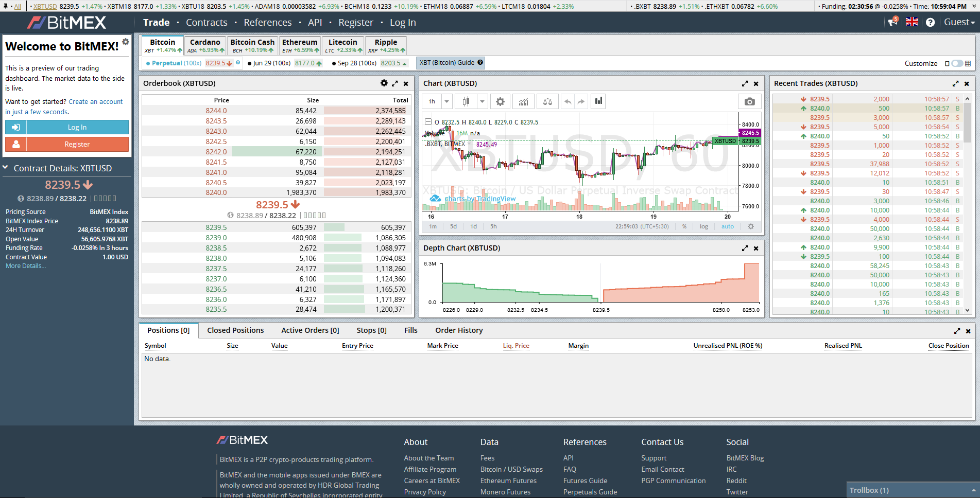Screen dimensions: 980x498
Task: Collapse chart legend minus box
Action: point(428,122)
